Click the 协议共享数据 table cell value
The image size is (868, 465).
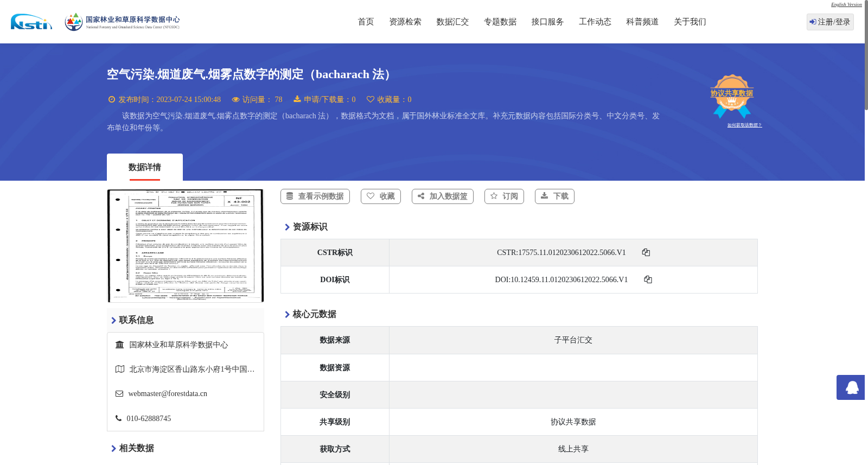(573, 422)
